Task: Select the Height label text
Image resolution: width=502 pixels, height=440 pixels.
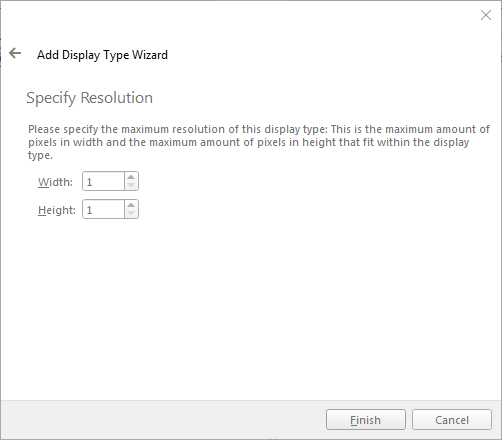Action: pyautogui.click(x=57, y=210)
